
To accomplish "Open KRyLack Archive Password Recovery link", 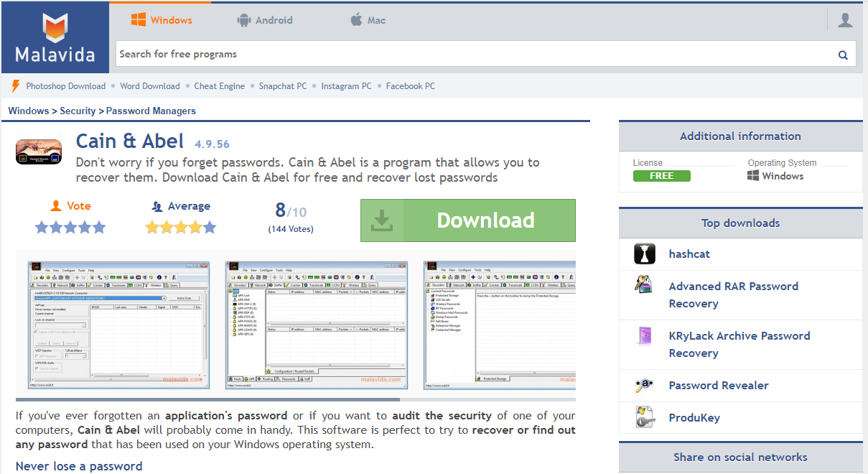I will pos(739,344).
